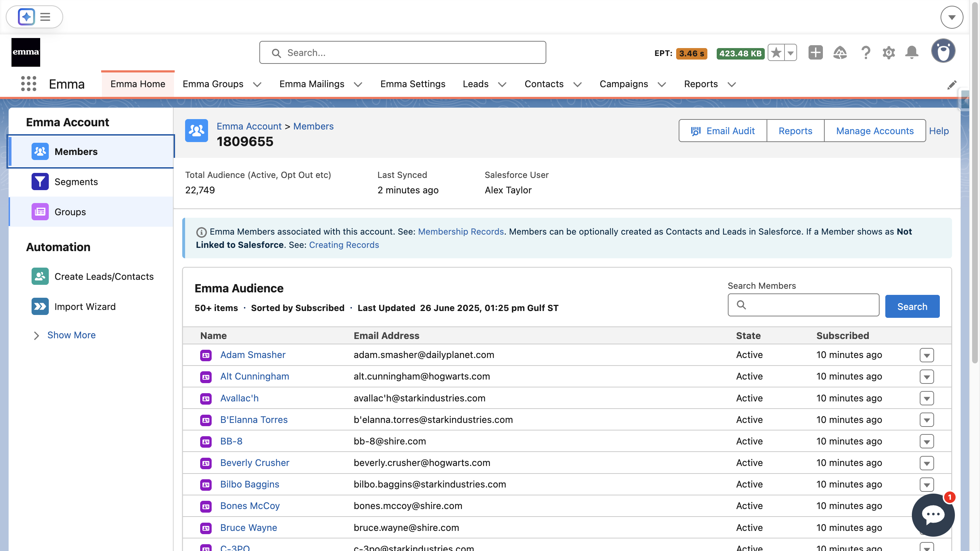The image size is (980, 551).
Task: Open row actions for Beverly Crusher
Action: 927,463
